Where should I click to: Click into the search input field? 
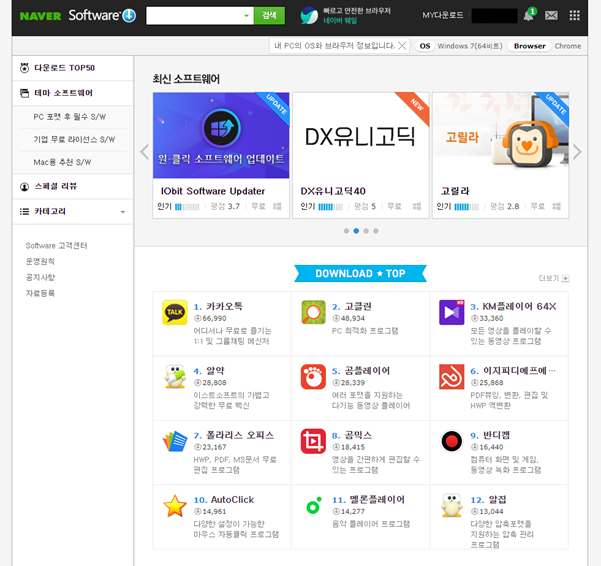tap(195, 16)
